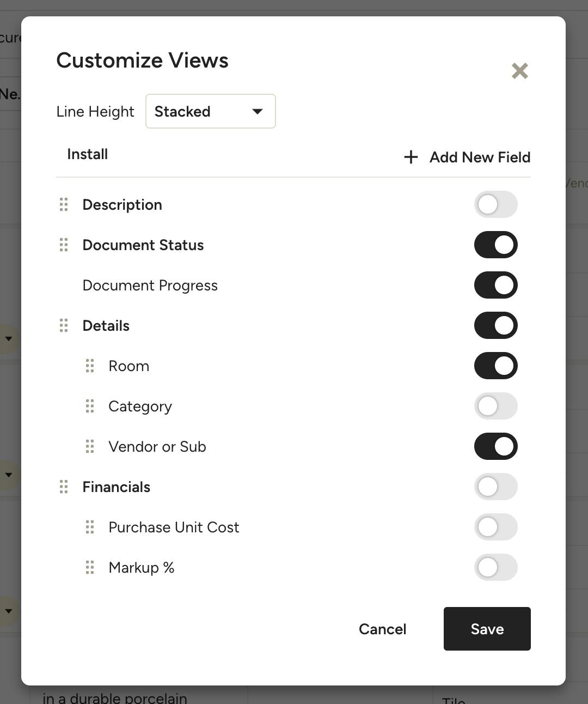Click the drag handle beside Room

click(90, 366)
